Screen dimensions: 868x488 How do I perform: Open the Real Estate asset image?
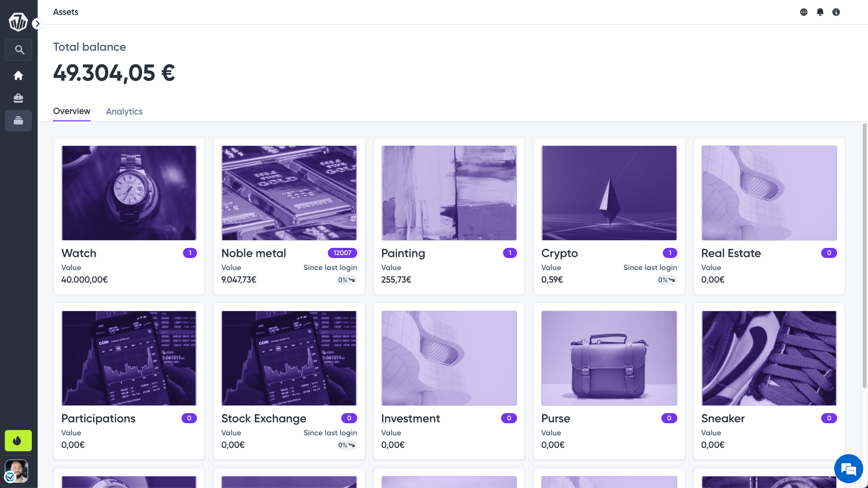pyautogui.click(x=769, y=193)
